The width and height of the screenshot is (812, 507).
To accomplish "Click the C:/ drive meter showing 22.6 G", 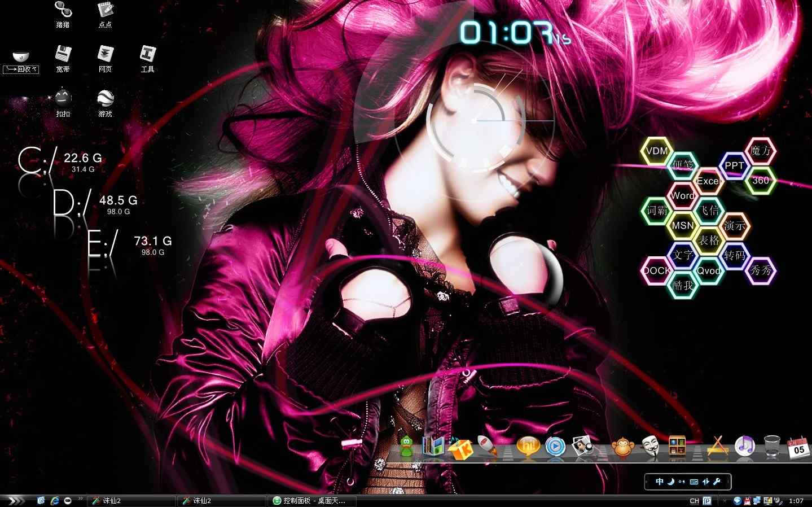I will point(60,160).
